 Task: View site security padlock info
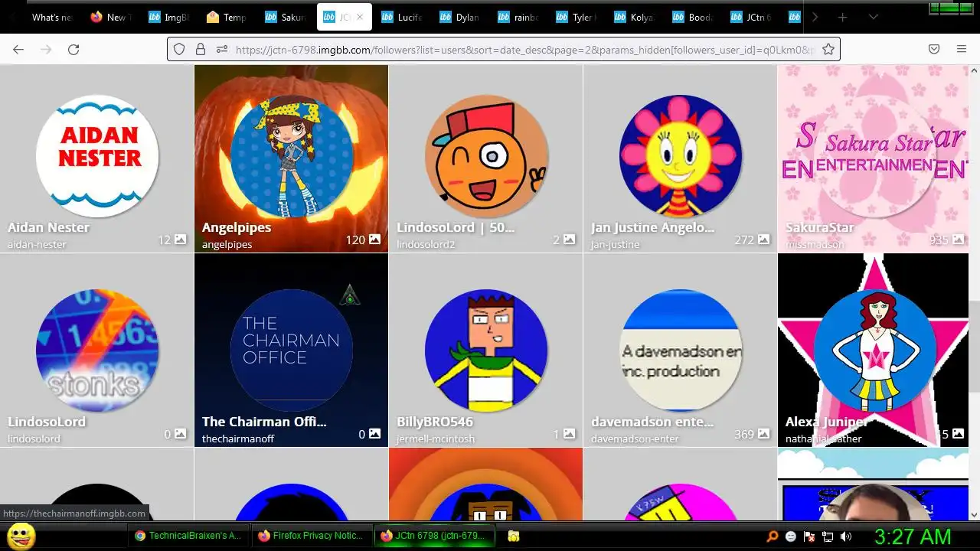click(201, 49)
